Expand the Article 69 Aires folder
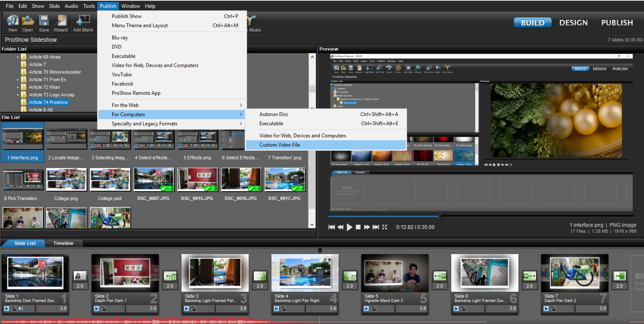Viewport: 644px width, 324px height. point(18,57)
